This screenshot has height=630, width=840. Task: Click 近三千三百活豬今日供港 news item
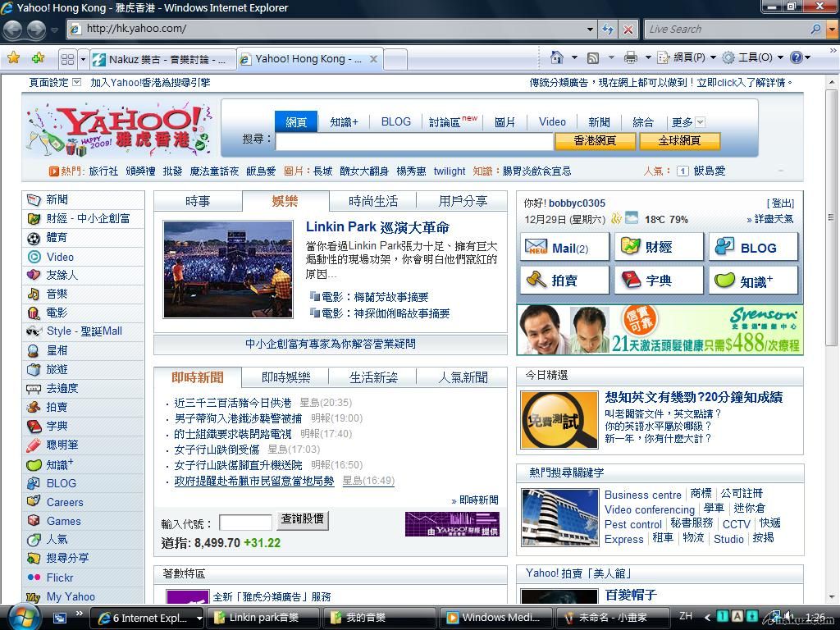(x=232, y=403)
